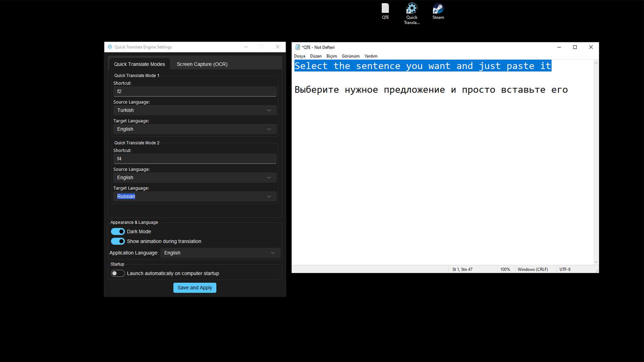Click the St 1, Stn 47 position indicator
This screenshot has height=362, width=644.
click(462, 269)
